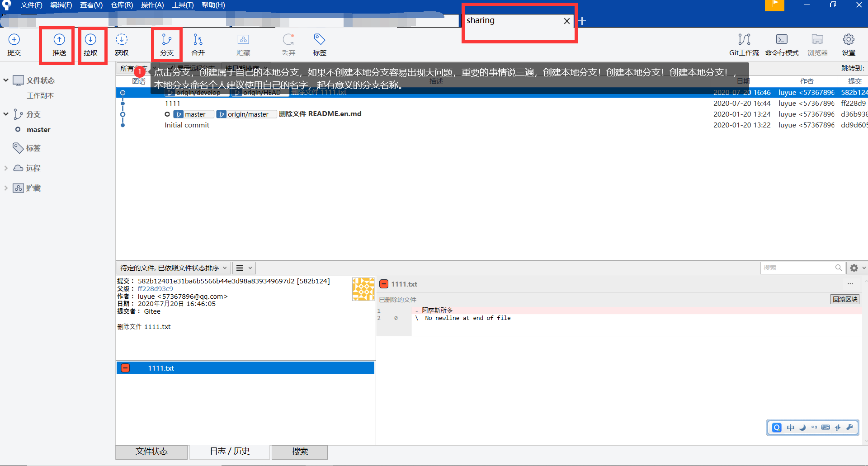The image size is (868, 466).
Task: Switch to the 搜索 bottom tab
Action: 300,452
